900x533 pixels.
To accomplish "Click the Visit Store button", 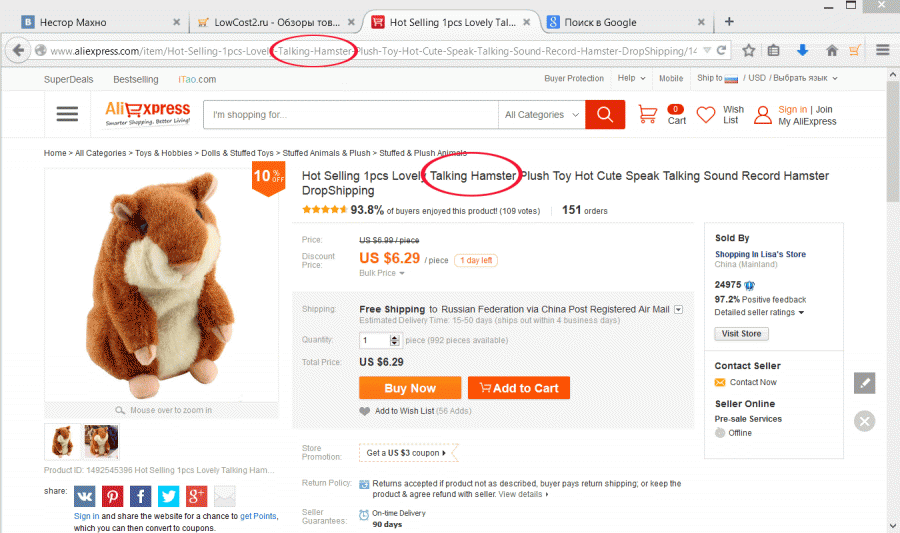I will point(741,333).
